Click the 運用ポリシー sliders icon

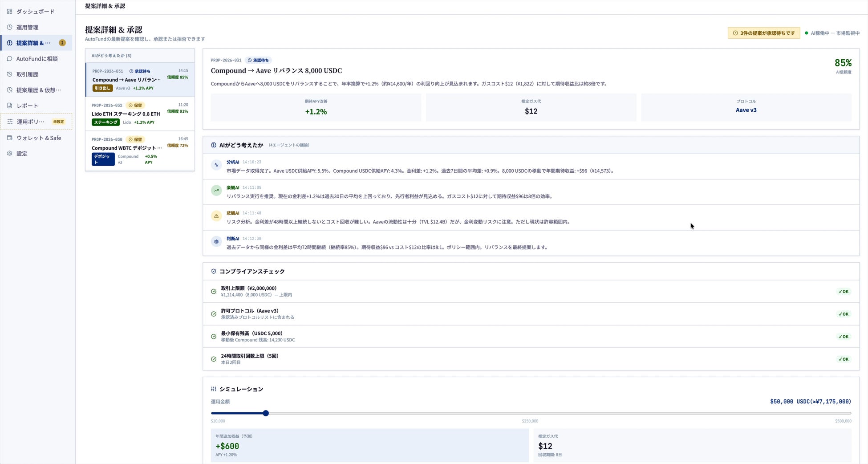pos(10,122)
